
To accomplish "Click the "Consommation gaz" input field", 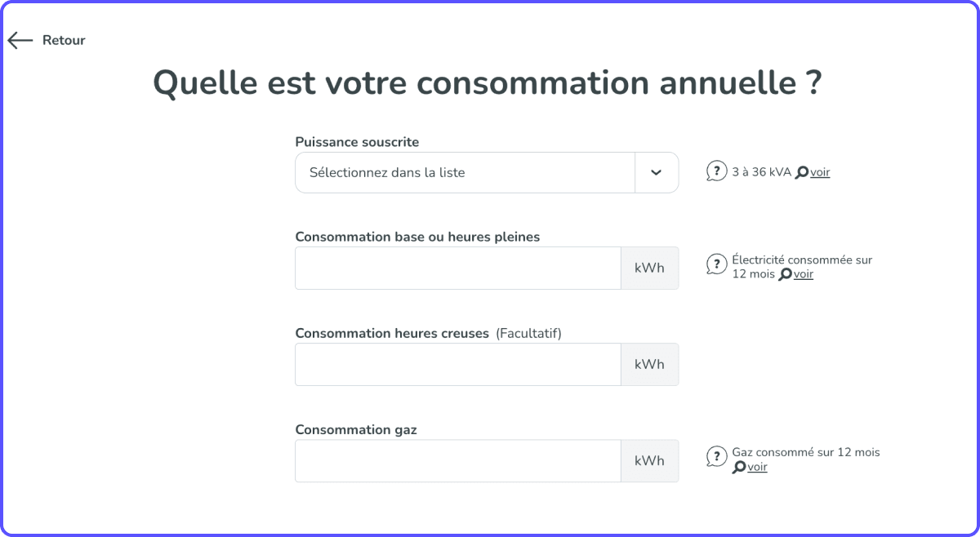I will pos(457,460).
